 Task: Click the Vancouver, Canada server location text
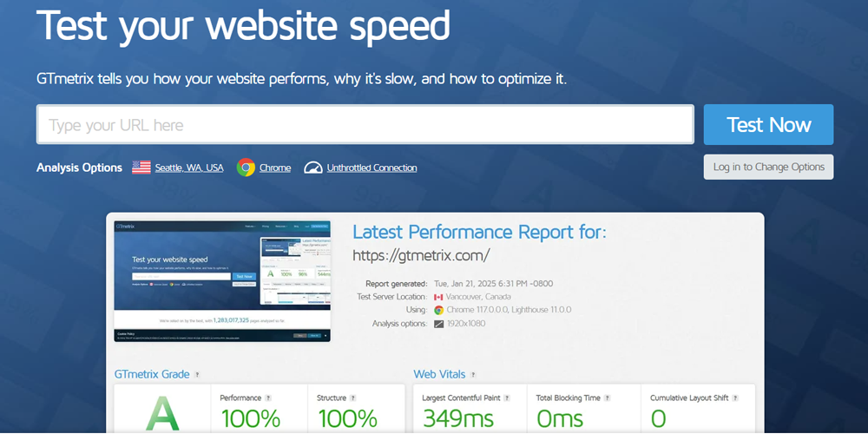[478, 297]
